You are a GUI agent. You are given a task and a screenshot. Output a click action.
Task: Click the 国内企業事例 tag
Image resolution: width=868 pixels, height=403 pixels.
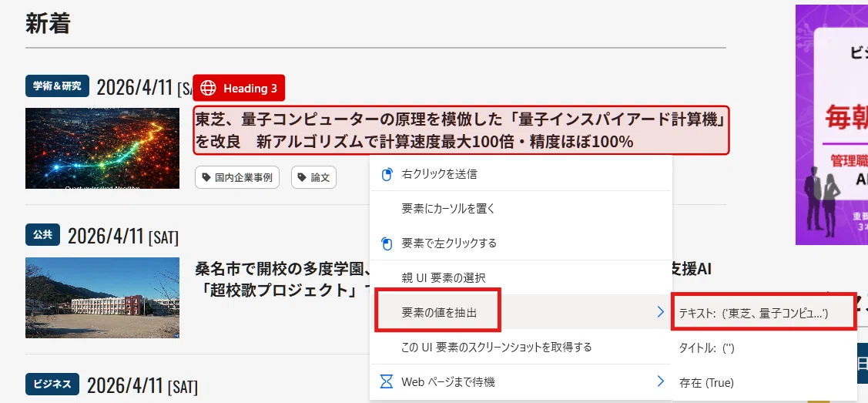237,177
